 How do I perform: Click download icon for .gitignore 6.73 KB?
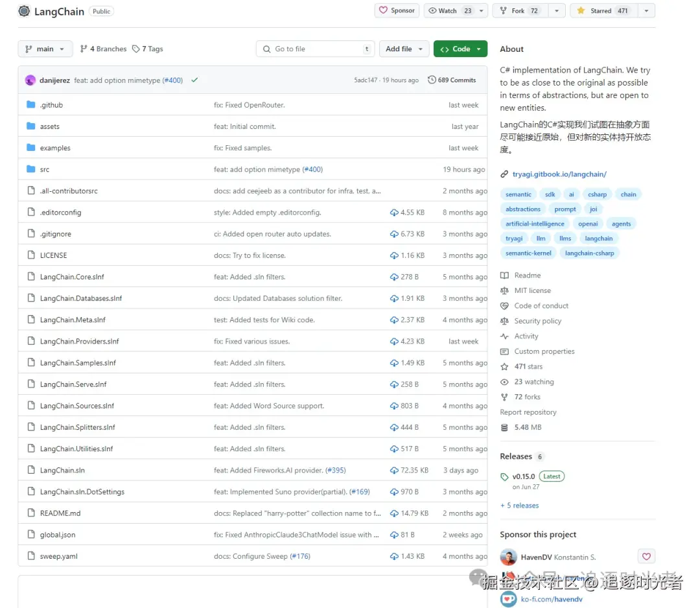(394, 234)
